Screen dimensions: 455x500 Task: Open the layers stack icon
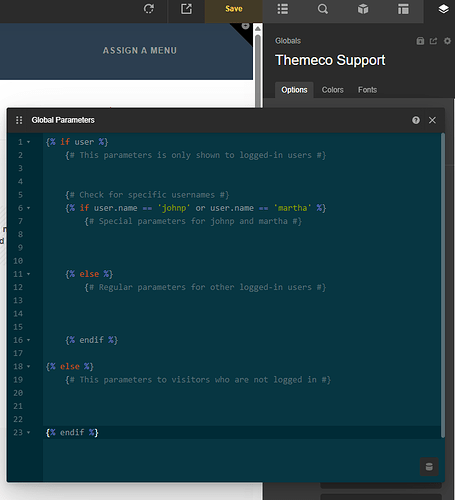(x=443, y=9)
